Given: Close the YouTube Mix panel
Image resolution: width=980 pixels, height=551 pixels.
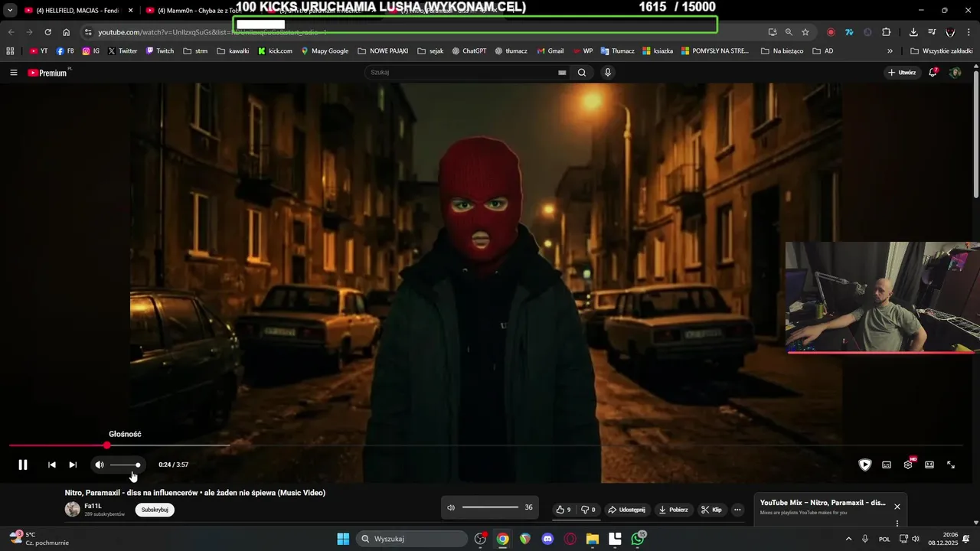Looking at the screenshot, I should pyautogui.click(x=897, y=507).
